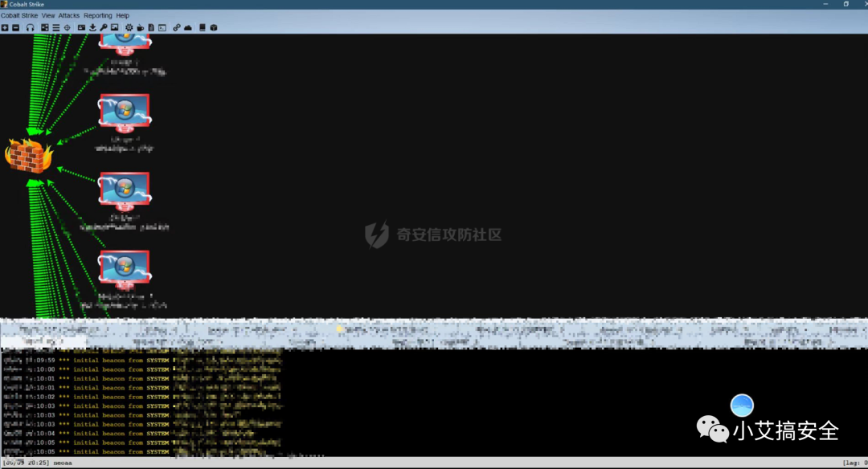This screenshot has height=469, width=868.
Task: Switch to the Session Table list icon
Action: point(56,27)
